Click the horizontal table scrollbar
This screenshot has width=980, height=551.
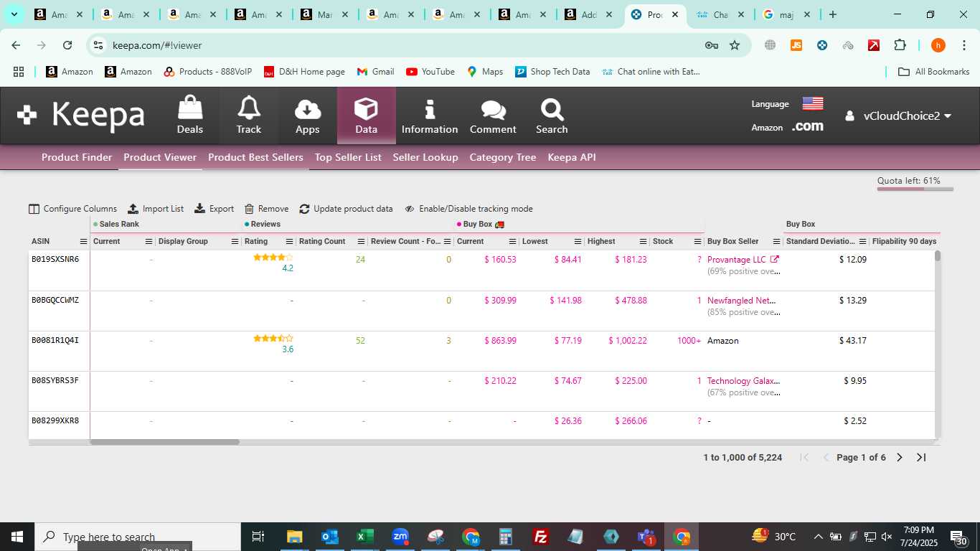[164, 442]
